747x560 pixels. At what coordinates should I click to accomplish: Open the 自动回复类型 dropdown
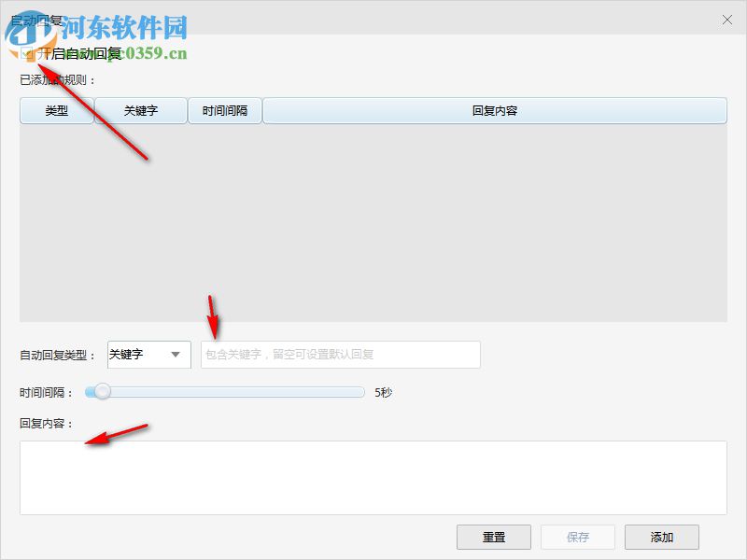point(148,355)
